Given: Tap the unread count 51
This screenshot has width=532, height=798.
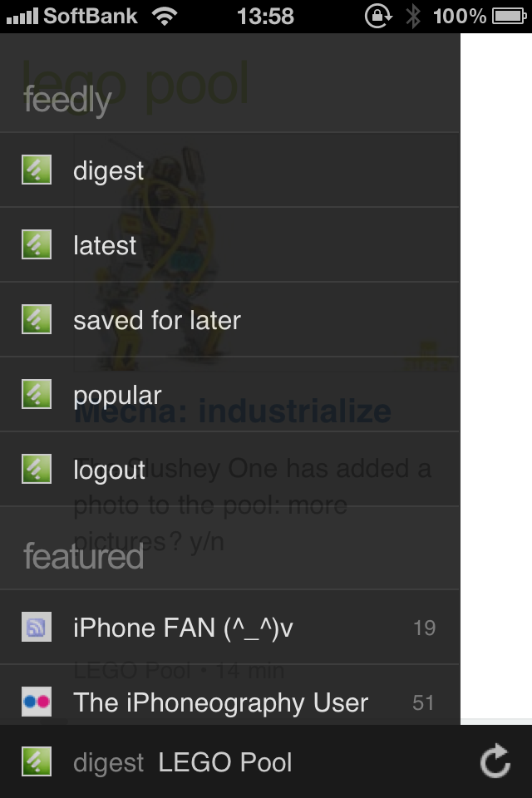Looking at the screenshot, I should [423, 703].
